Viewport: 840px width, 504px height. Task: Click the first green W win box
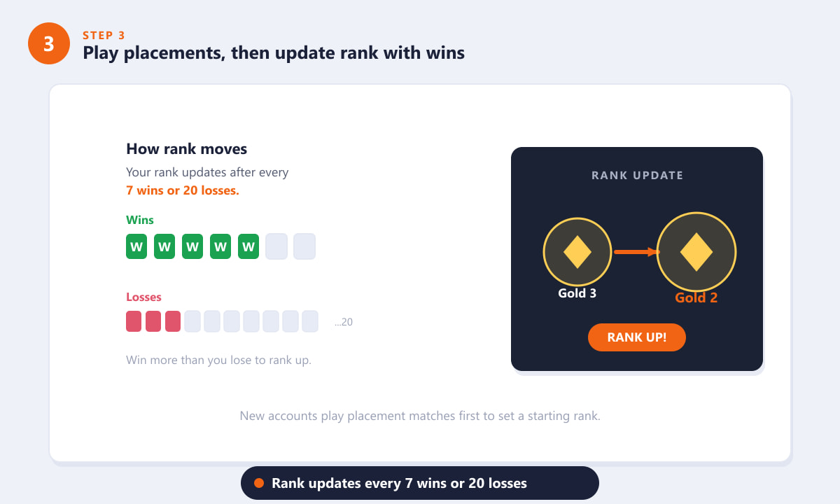click(136, 246)
